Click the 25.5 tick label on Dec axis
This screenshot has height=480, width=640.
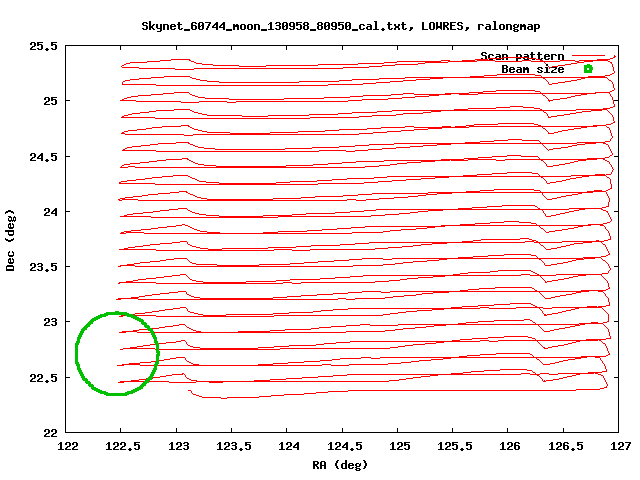click(x=43, y=46)
